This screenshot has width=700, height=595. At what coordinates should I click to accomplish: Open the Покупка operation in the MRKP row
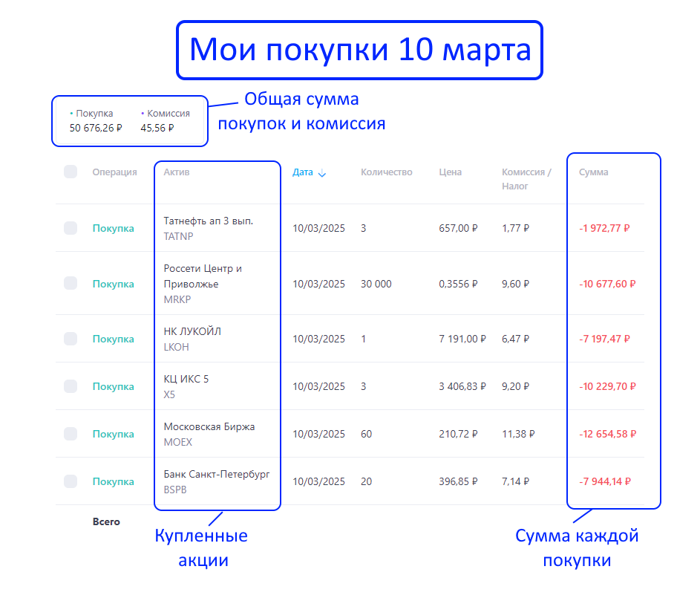click(114, 284)
